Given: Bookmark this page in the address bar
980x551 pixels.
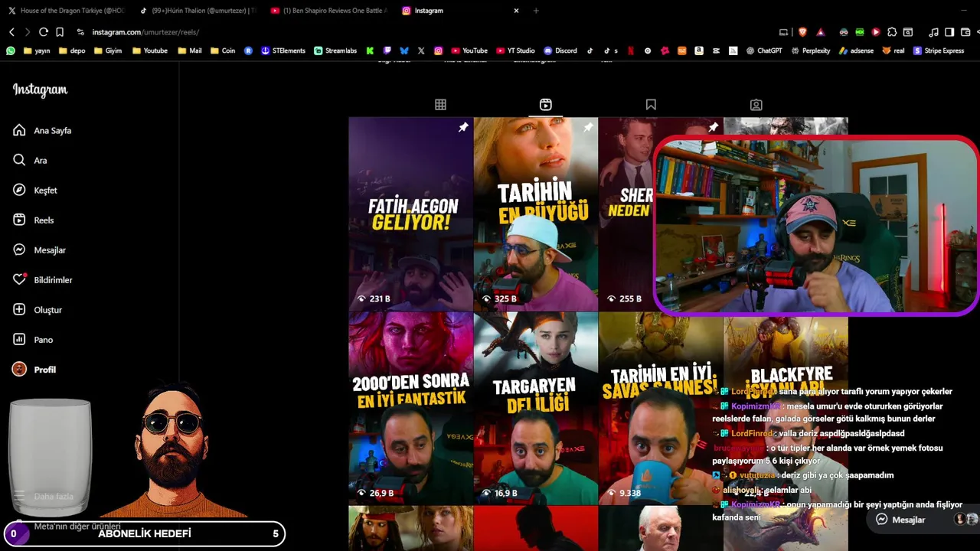Looking at the screenshot, I should pos(60,32).
